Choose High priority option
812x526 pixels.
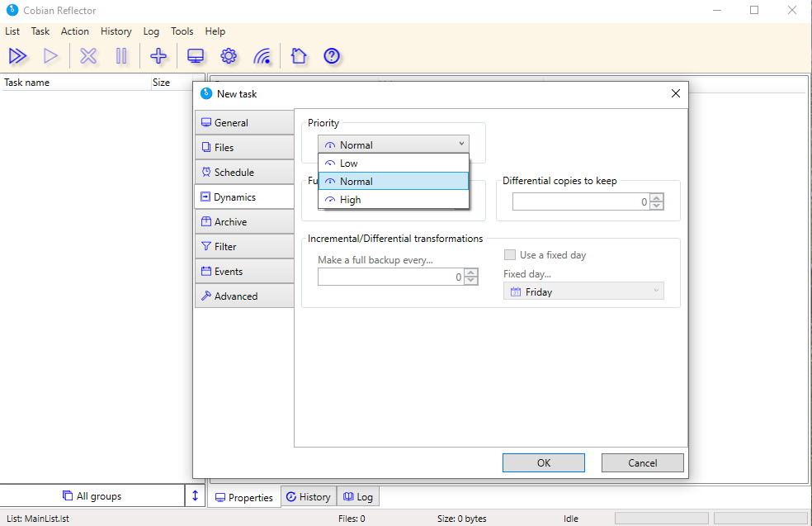click(394, 200)
